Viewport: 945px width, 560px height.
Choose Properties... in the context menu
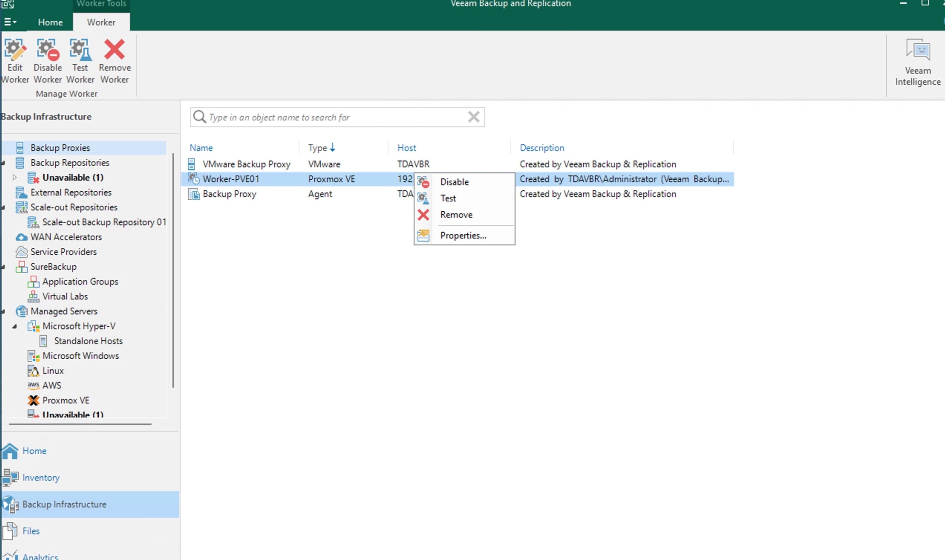click(463, 235)
